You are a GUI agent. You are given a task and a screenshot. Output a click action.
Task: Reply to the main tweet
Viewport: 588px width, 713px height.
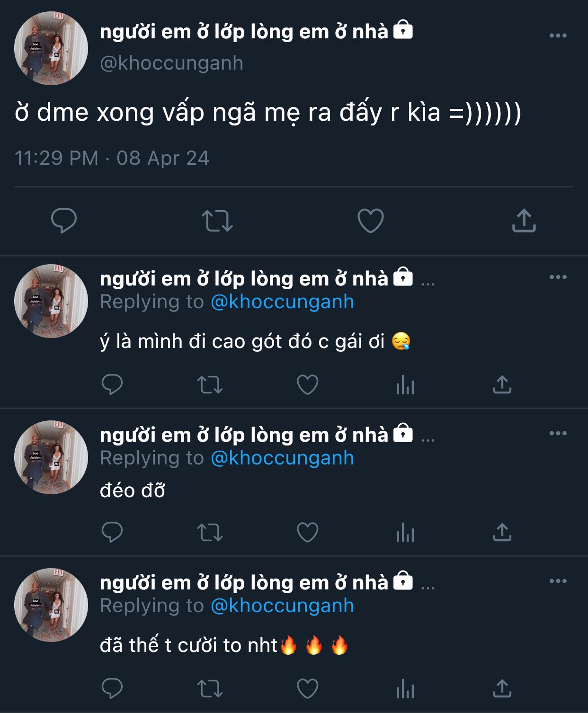pos(64,221)
